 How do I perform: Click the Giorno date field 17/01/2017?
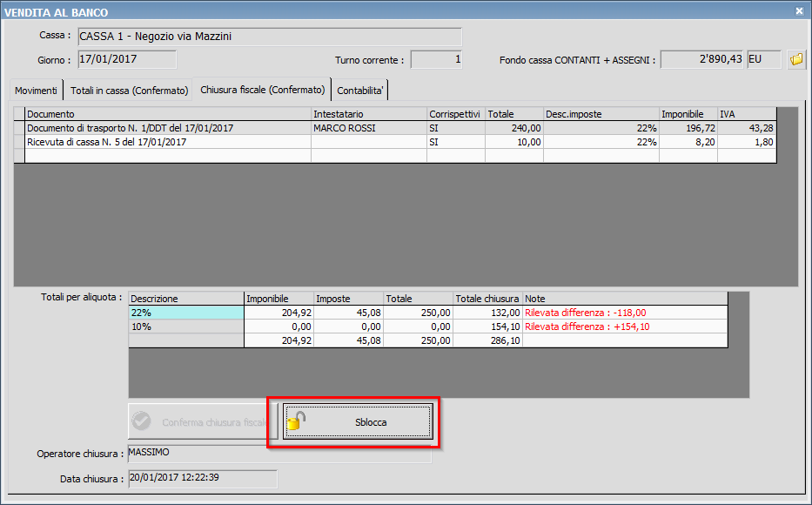click(127, 59)
